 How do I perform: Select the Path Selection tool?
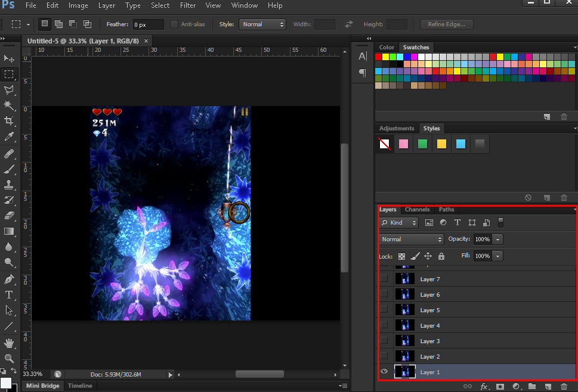point(9,310)
